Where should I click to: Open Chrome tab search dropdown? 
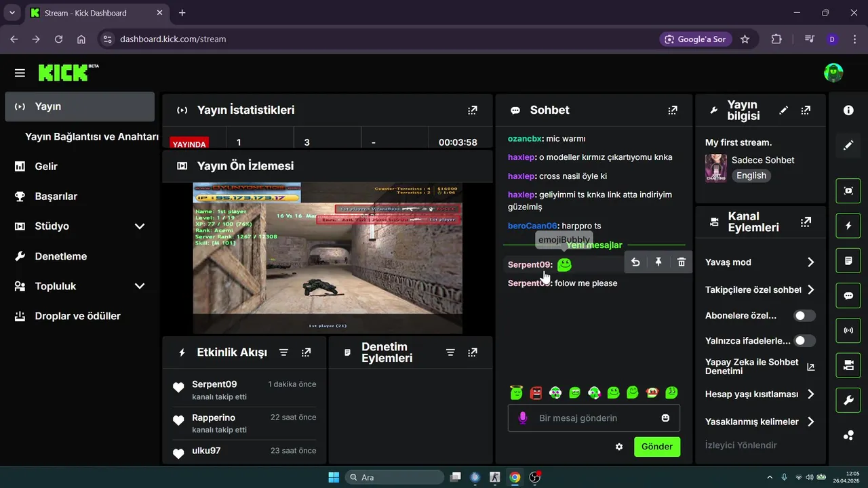tap(12, 13)
